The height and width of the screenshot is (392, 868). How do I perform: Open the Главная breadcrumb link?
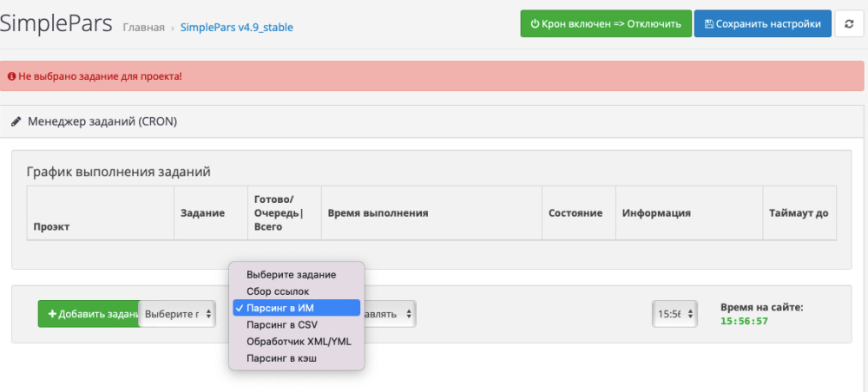[x=143, y=27]
